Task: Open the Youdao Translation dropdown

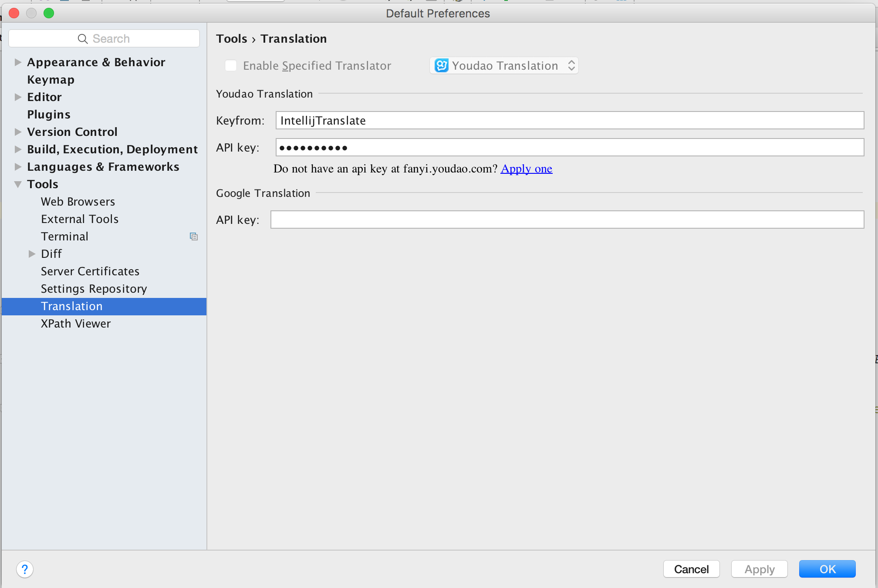Action: coord(504,66)
